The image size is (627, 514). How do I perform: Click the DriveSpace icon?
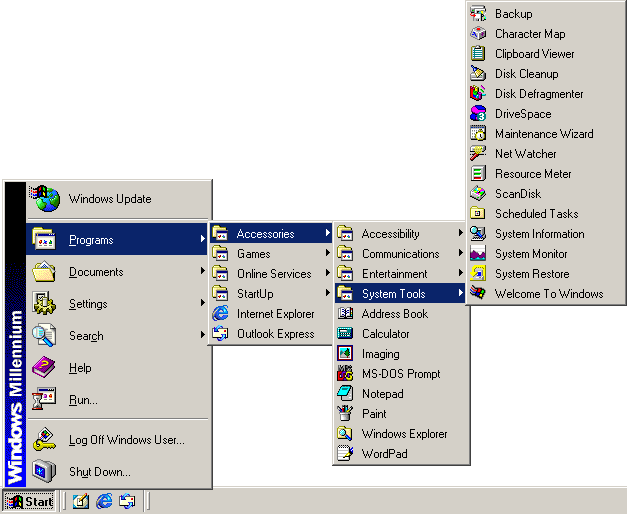click(x=478, y=114)
